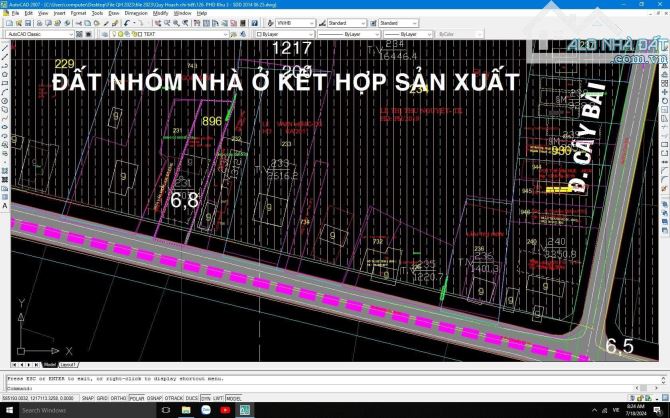670x418 pixels.
Task: Click the MODEL button in status bar
Action: (x=234, y=398)
